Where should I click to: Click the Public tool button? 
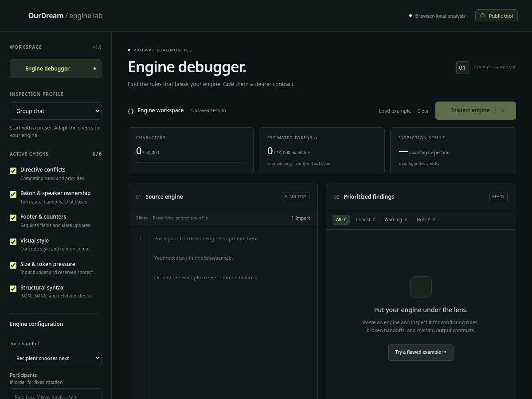point(497,16)
